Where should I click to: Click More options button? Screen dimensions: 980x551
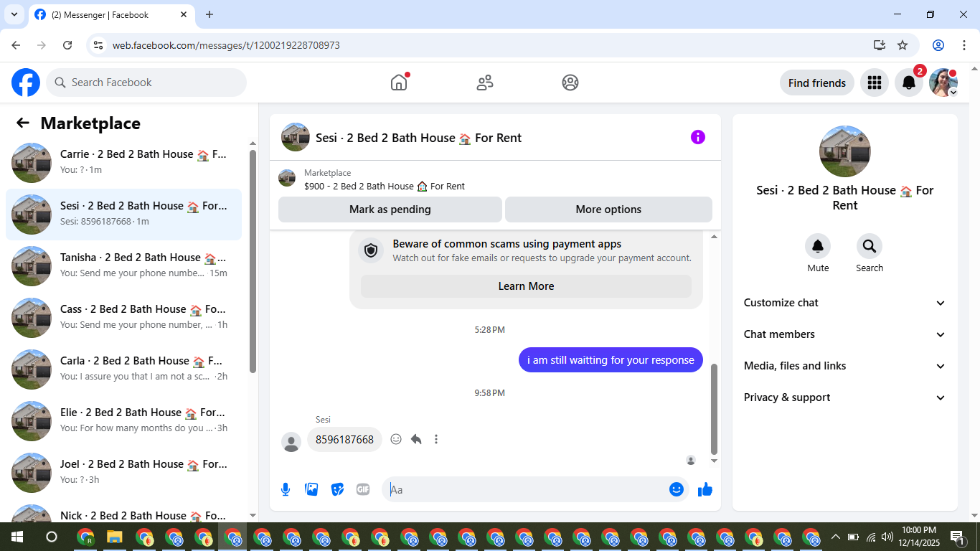click(608, 209)
